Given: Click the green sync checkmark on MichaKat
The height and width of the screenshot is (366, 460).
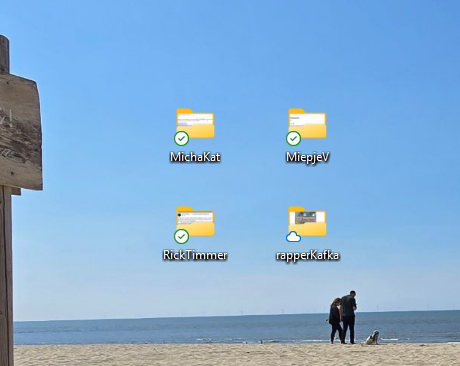Looking at the screenshot, I should (182, 138).
